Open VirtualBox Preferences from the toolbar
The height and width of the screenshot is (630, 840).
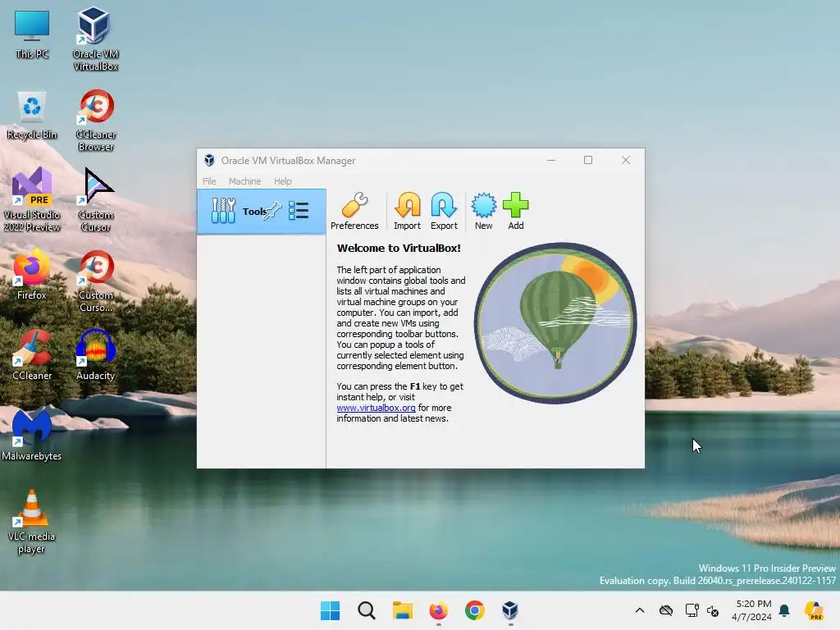point(354,212)
